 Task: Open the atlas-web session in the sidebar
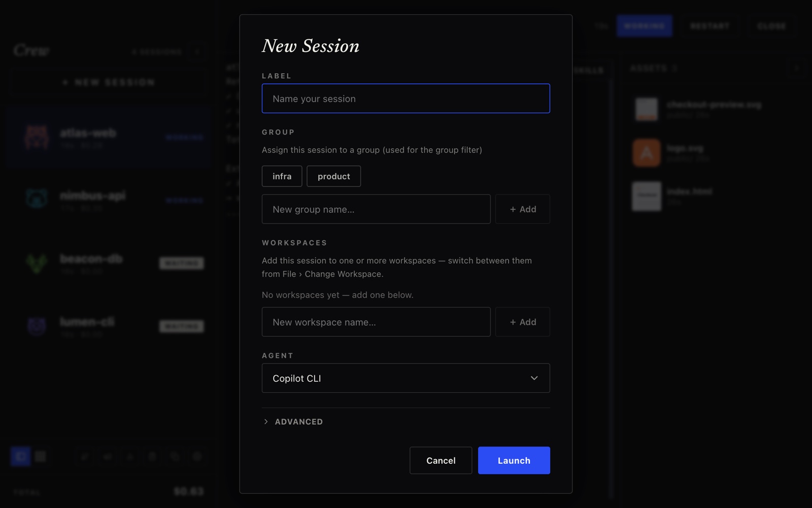click(x=109, y=138)
